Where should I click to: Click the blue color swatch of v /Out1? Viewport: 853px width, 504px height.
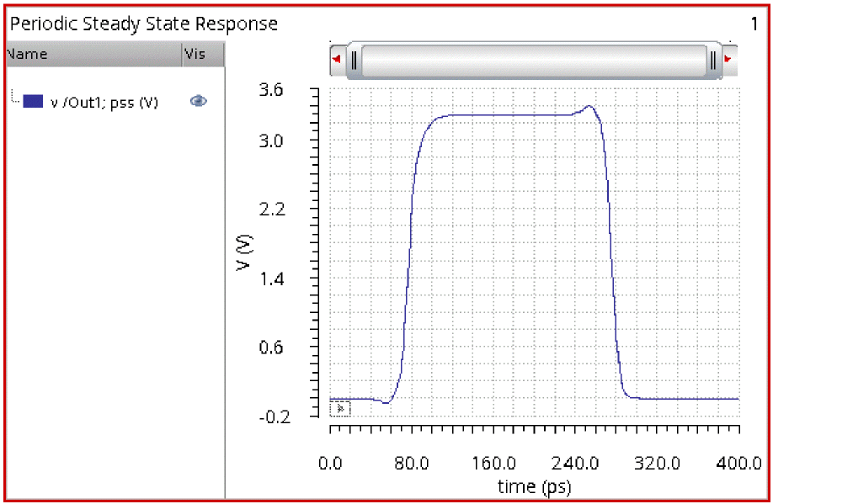coord(33,101)
